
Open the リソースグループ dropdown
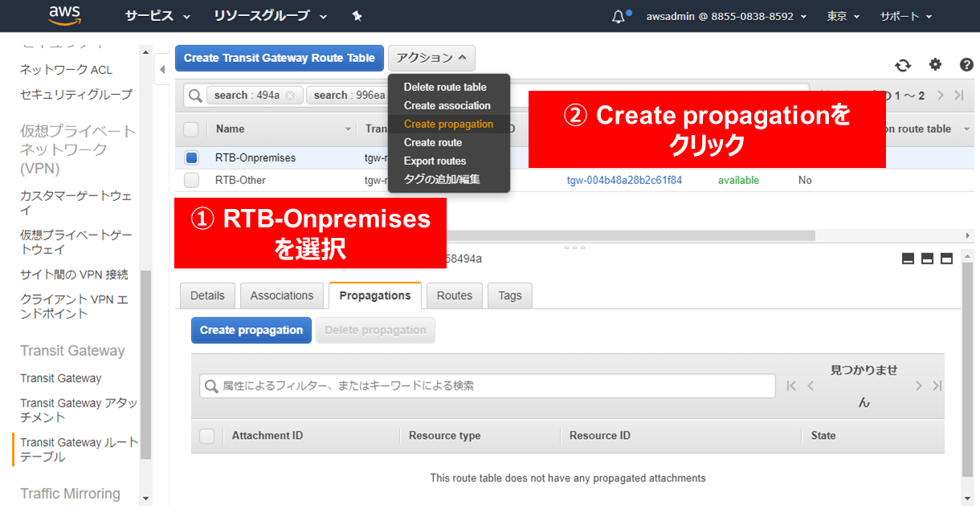[x=270, y=16]
